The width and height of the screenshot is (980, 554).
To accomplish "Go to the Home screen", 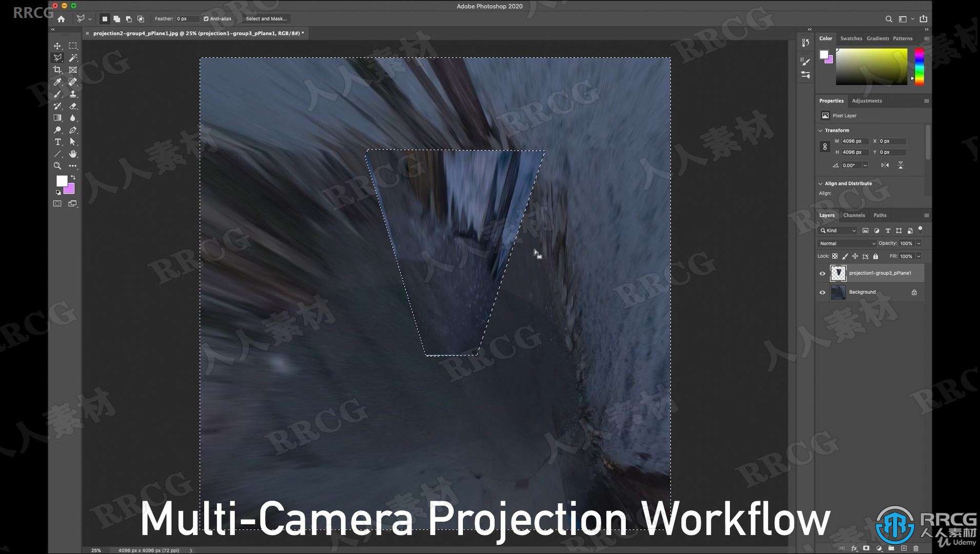I will [61, 19].
